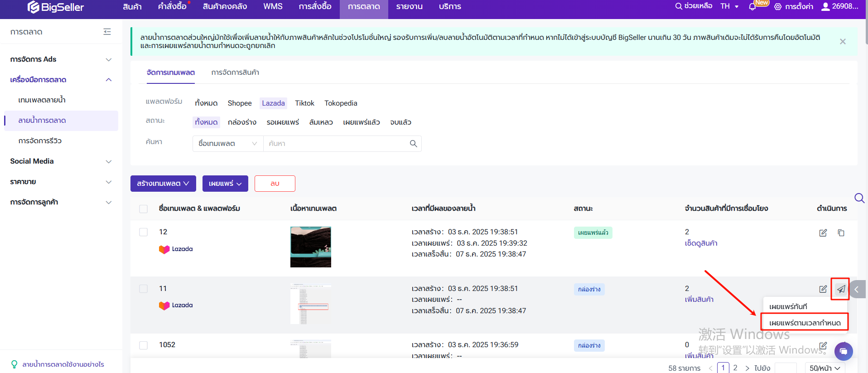
Task: Click the BigSeller logo
Action: (56, 7)
